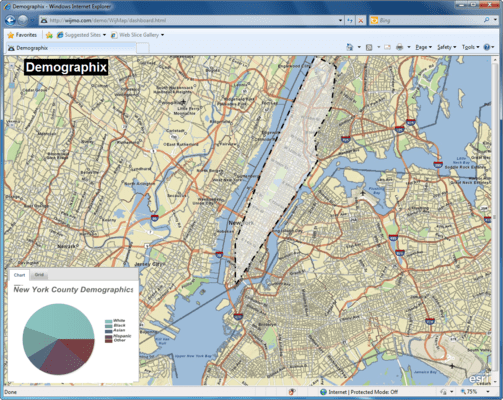Open the Web Slice Gallery link
The height and width of the screenshot is (400, 503).
(x=135, y=35)
